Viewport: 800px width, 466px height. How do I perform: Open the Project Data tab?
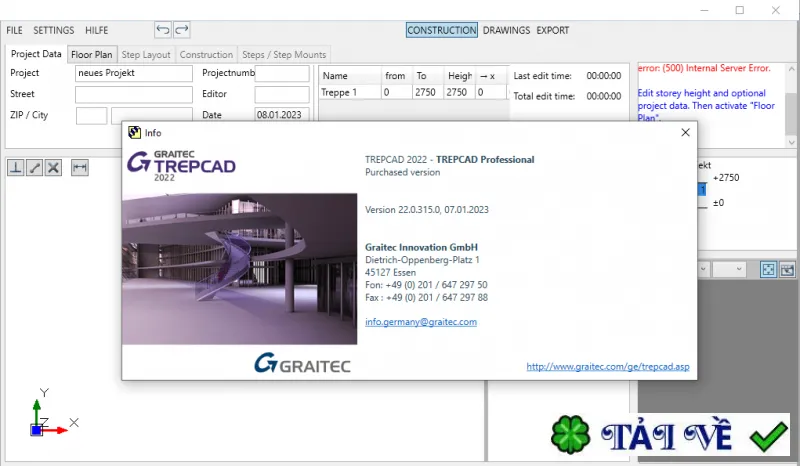(x=36, y=54)
